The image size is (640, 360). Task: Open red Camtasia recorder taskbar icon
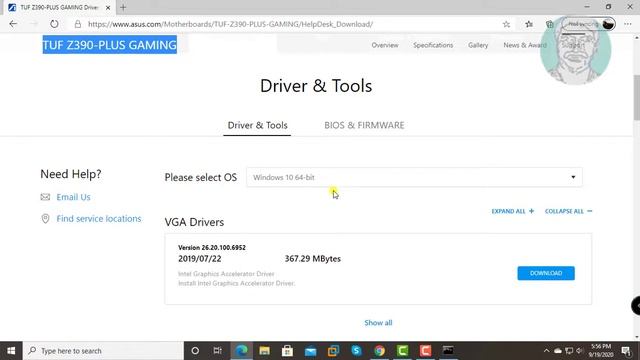[425, 351]
